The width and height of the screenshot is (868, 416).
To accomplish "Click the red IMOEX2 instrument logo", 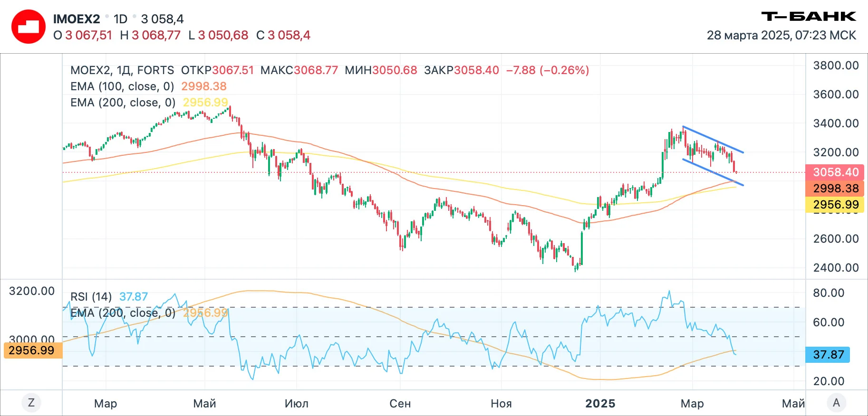I will [29, 27].
